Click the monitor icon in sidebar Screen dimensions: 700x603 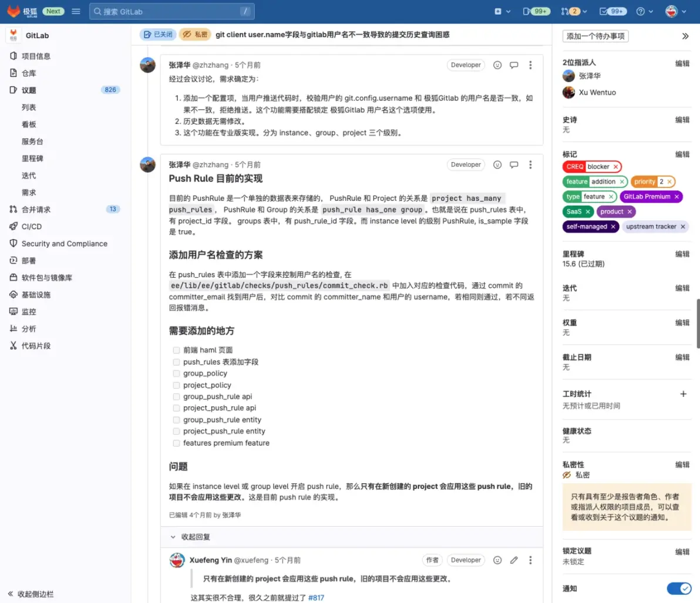[x=14, y=312]
